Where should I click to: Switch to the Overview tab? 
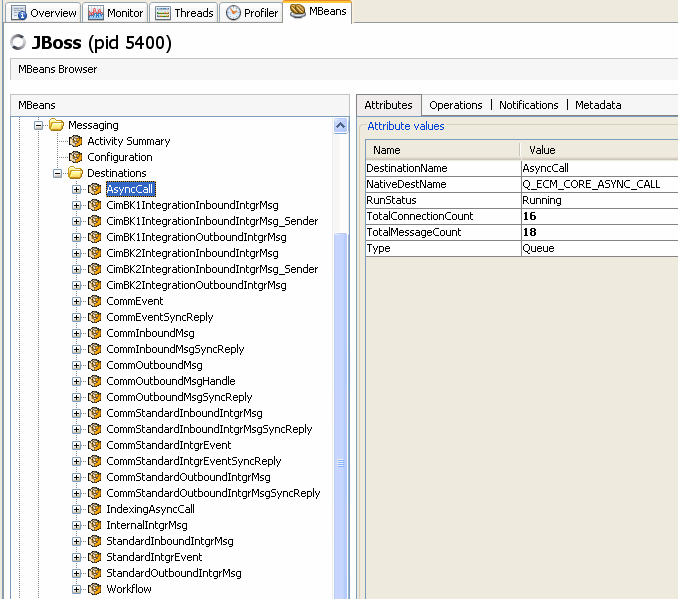tap(43, 13)
